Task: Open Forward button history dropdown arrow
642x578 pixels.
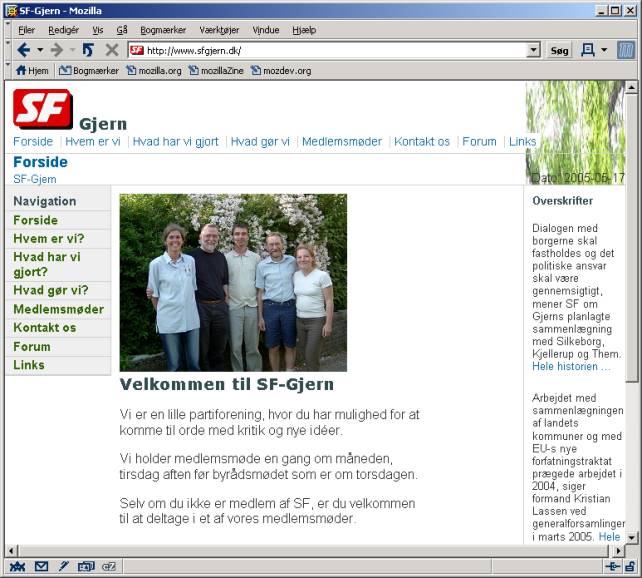Action: click(72, 50)
